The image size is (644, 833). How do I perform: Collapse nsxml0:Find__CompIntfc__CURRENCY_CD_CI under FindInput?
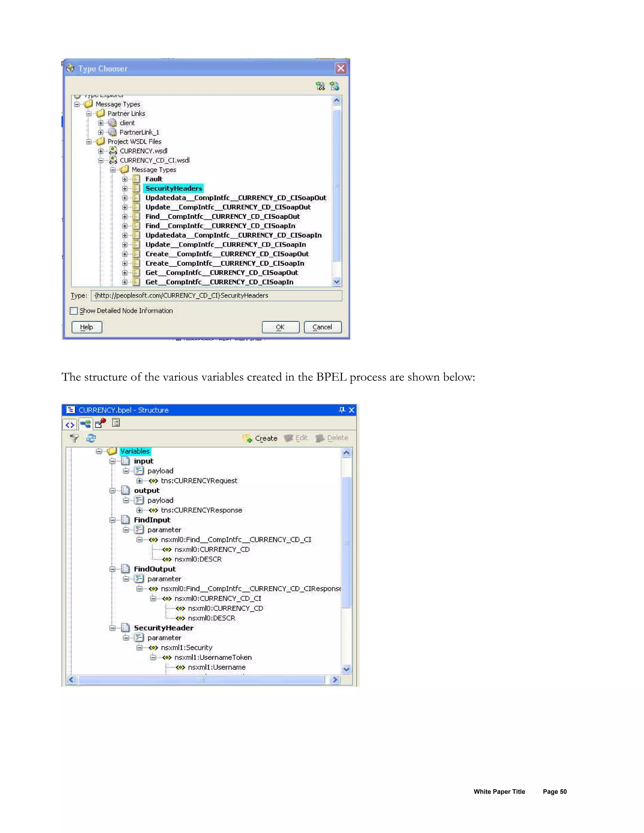tap(140, 540)
